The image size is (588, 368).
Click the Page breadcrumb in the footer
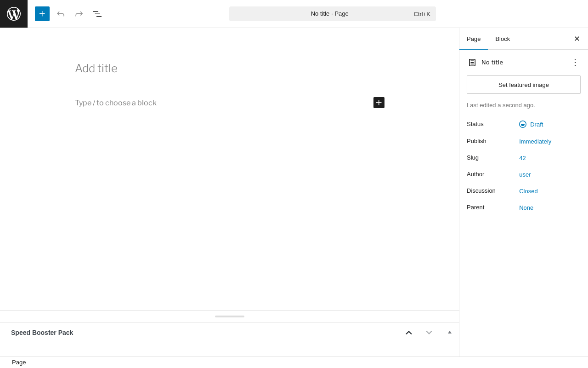(19, 362)
